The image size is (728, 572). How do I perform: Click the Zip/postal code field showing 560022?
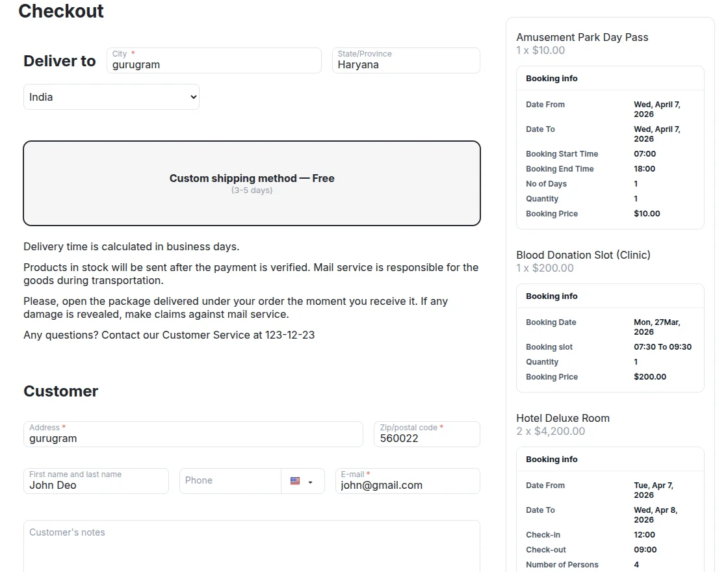click(426, 438)
